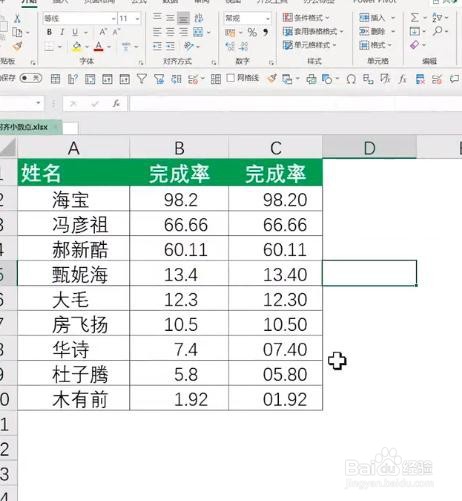Click the AutoSum sigma icon

click(x=414, y=17)
